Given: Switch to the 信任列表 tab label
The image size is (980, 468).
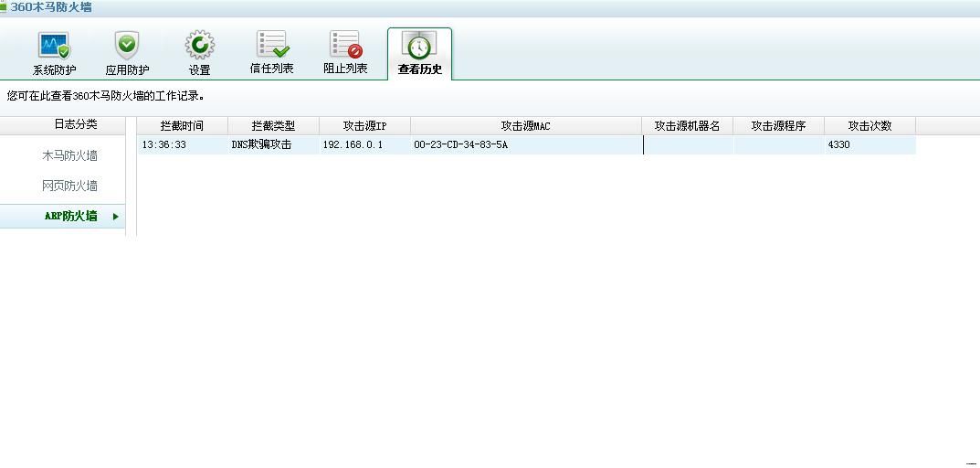Looking at the screenshot, I should [272, 69].
